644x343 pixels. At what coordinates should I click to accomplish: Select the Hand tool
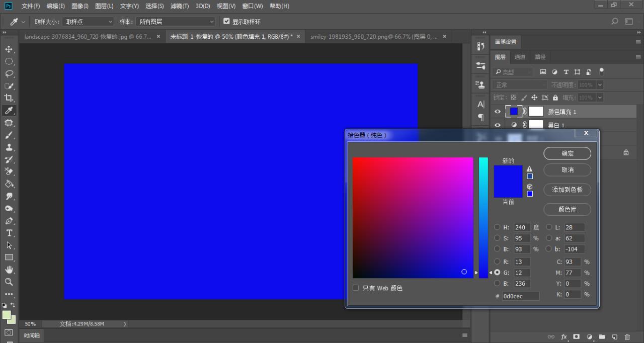(x=9, y=270)
